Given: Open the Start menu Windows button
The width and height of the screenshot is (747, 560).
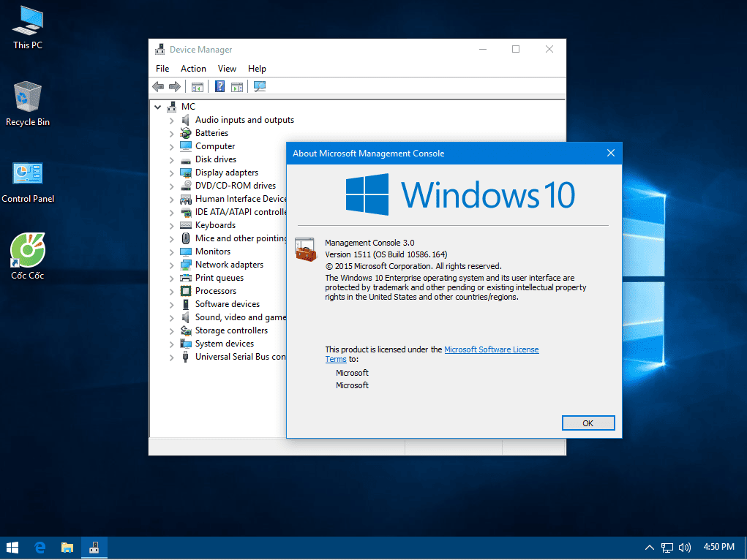Looking at the screenshot, I should point(12,548).
